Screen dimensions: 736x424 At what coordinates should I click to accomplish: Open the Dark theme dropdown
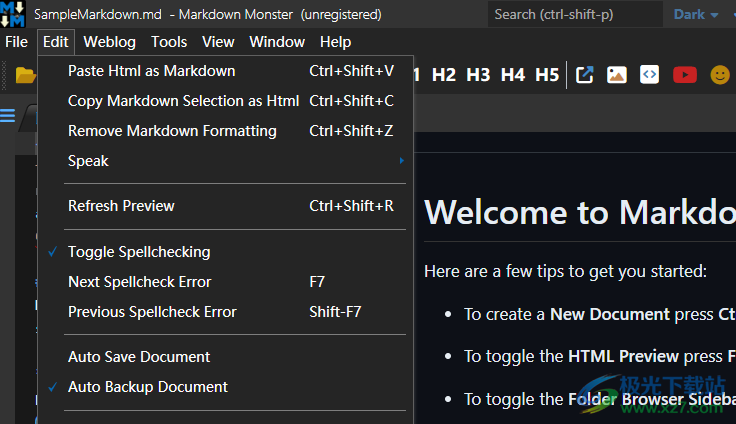tap(696, 15)
